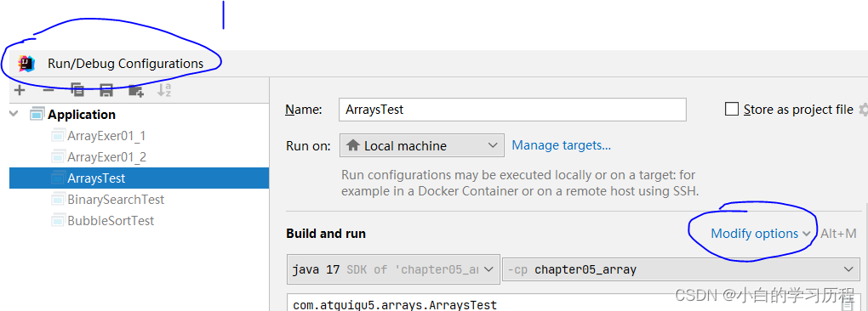Open the Run on Local machine dropdown
Image resolution: width=868 pixels, height=311 pixels.
(422, 146)
